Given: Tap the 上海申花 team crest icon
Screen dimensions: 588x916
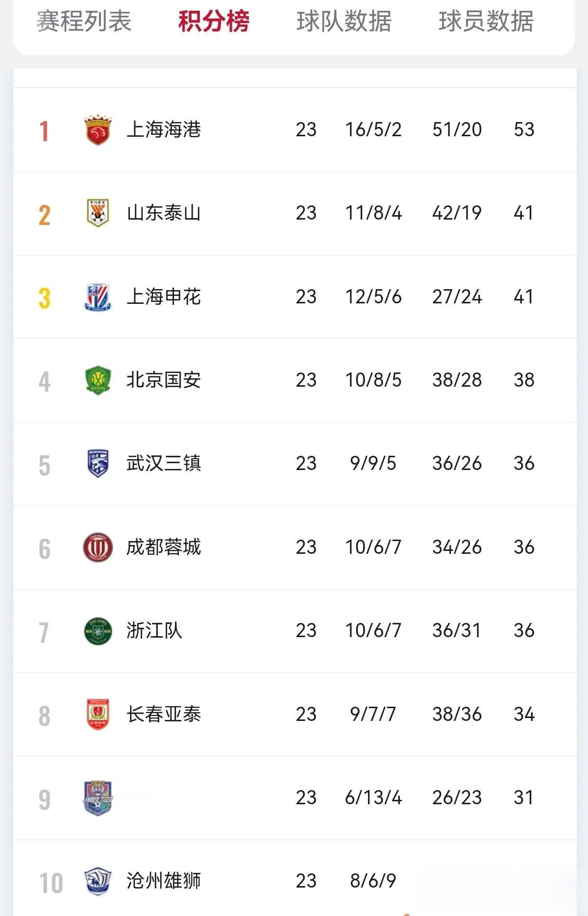Looking at the screenshot, I should [x=98, y=297].
